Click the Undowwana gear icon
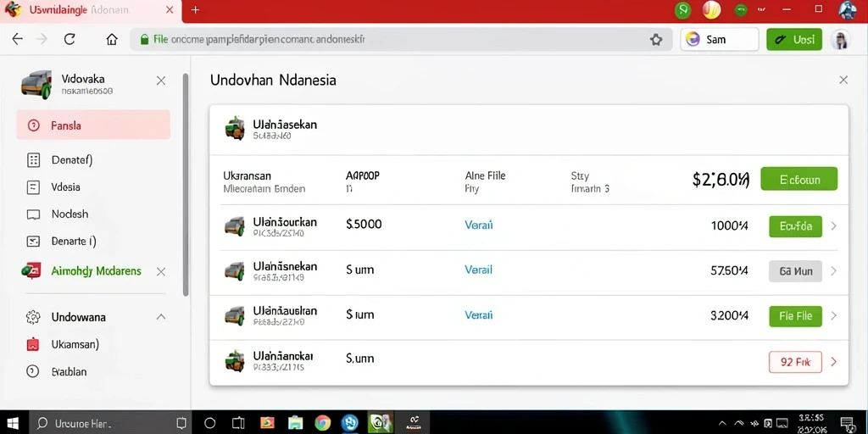This screenshot has width=868, height=434. 33,317
